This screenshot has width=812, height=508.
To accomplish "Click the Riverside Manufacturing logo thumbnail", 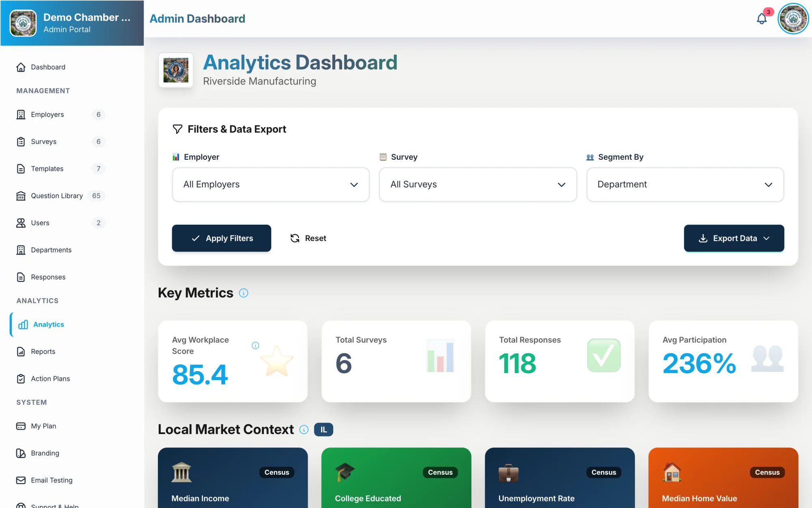I will tap(176, 70).
